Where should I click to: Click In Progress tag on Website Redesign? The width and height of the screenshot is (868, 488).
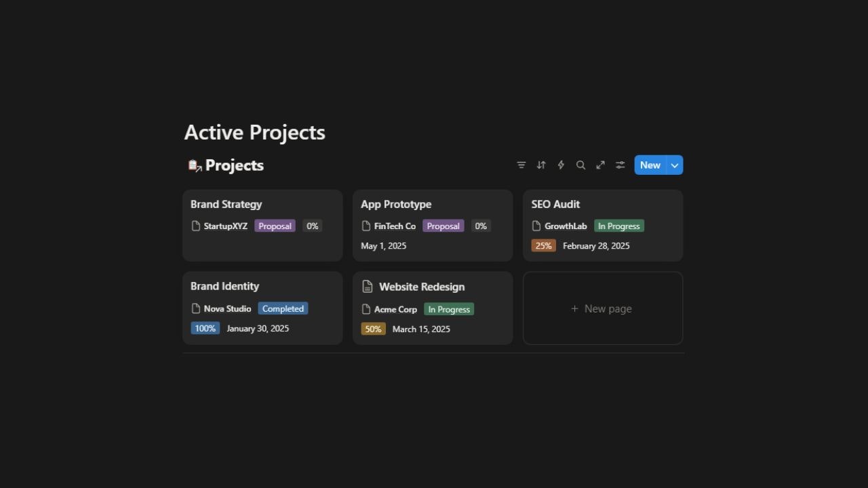coord(449,309)
